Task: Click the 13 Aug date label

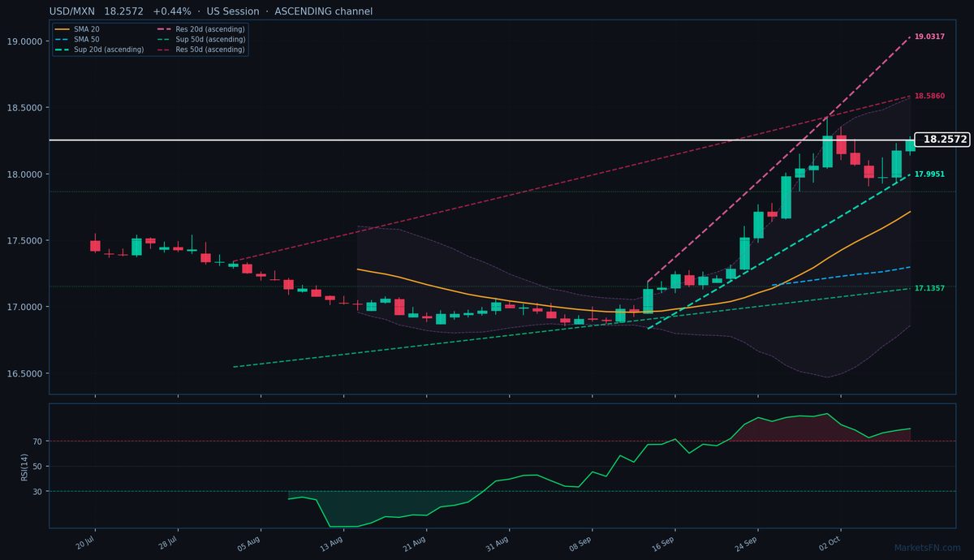Action: click(x=333, y=541)
